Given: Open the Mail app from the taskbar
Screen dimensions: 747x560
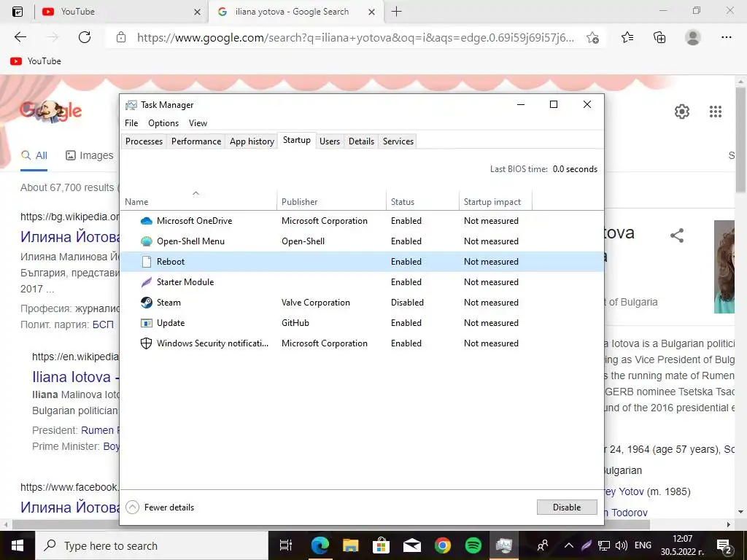Looking at the screenshot, I should point(411,545).
